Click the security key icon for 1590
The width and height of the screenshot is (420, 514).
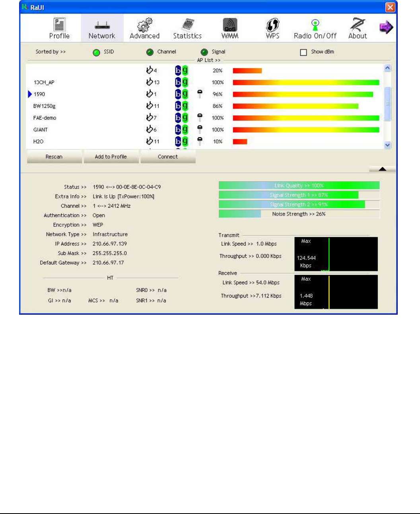coord(200,94)
